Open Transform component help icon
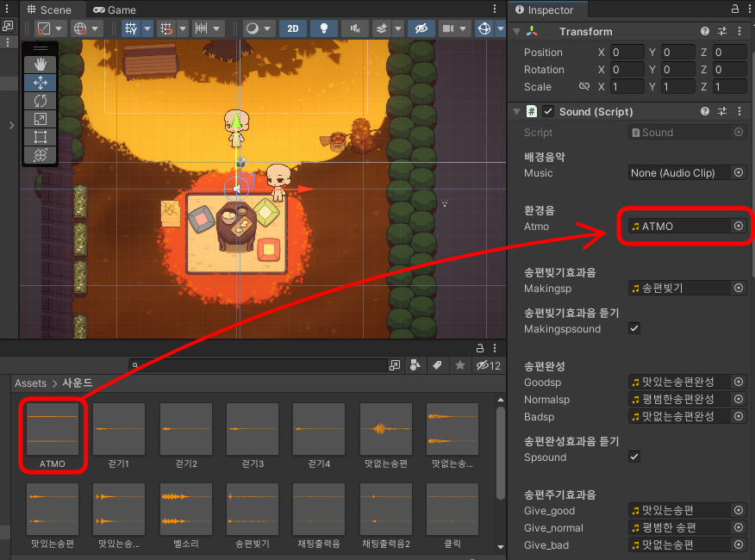This screenshot has width=755, height=560. 705,31
